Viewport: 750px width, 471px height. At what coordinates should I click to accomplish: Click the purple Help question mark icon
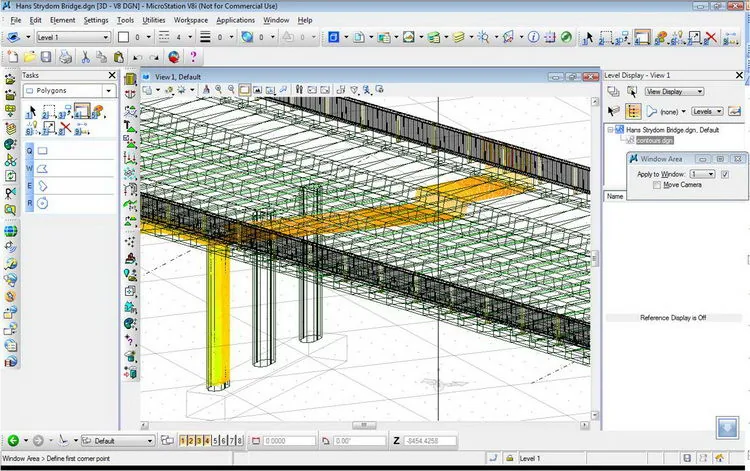click(193, 57)
